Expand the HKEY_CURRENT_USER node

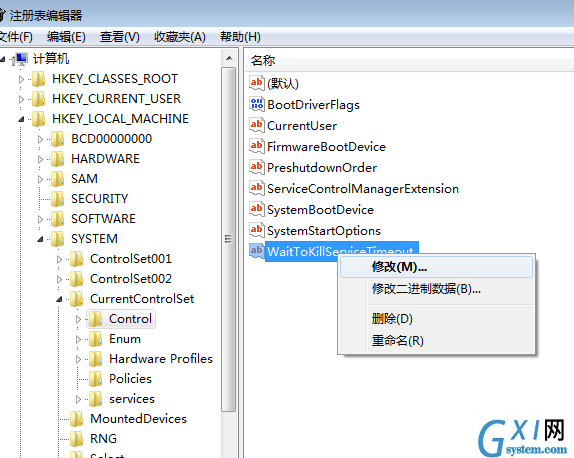click(x=21, y=99)
